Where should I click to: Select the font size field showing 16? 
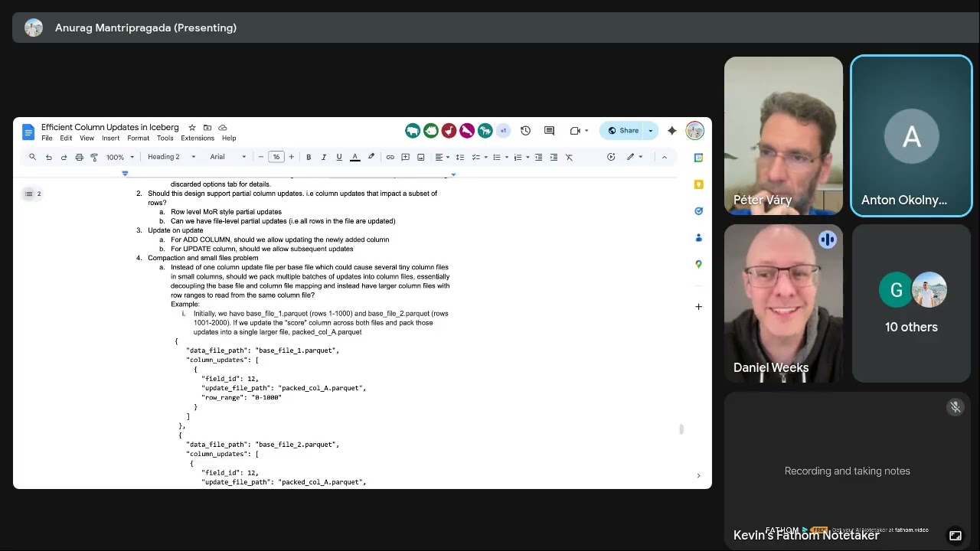[x=276, y=157]
